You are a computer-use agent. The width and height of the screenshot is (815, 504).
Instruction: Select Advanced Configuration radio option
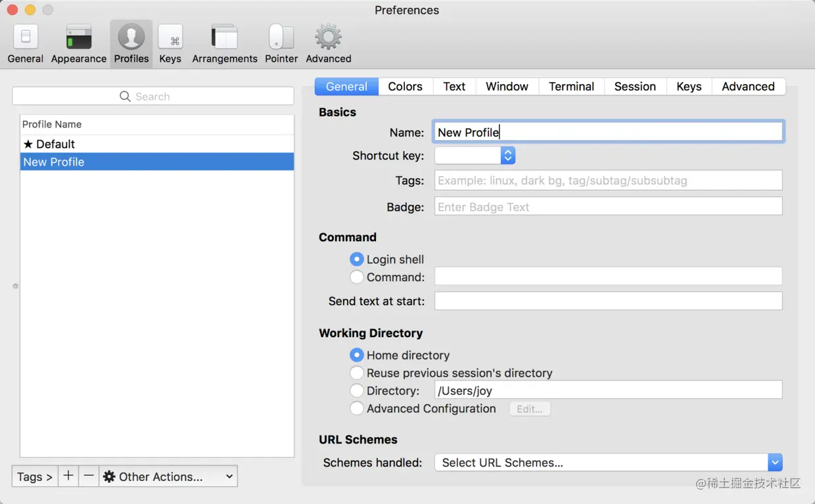(357, 409)
